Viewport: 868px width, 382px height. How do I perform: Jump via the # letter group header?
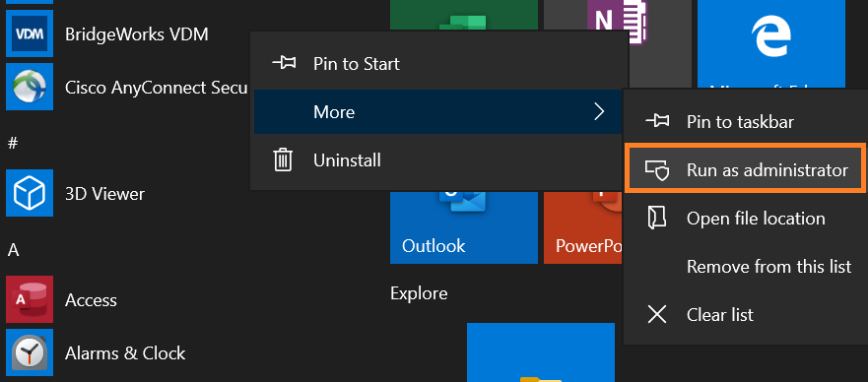coord(13,143)
